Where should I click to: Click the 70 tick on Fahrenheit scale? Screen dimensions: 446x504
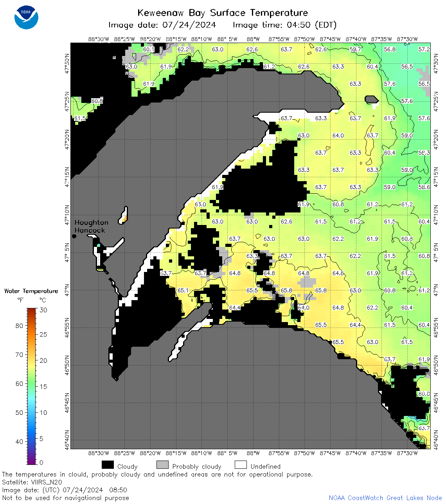[x=19, y=355]
